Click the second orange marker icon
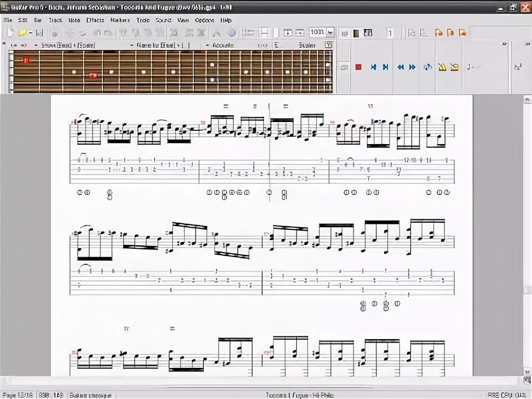 coord(450,33)
